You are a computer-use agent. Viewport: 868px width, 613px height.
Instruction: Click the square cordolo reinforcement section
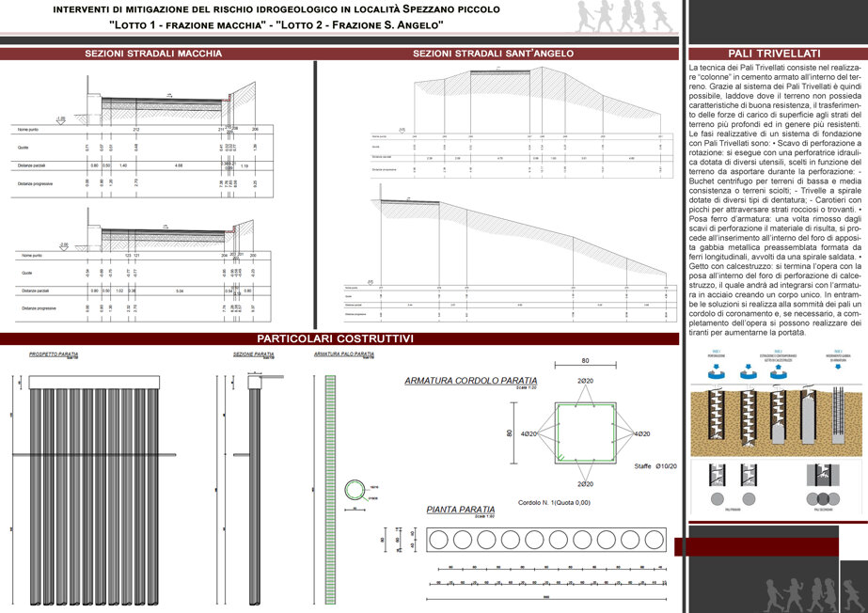585,433
